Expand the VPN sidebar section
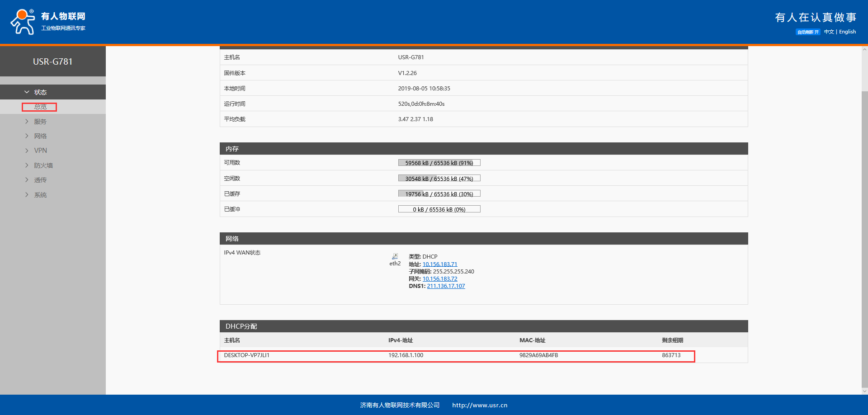The height and width of the screenshot is (415, 868). pos(40,151)
